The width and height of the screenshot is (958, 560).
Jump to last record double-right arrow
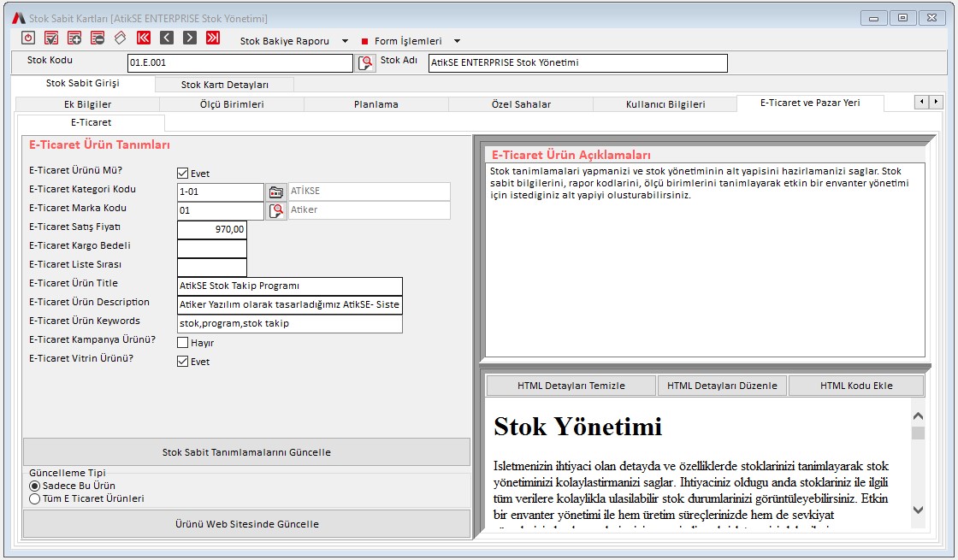213,38
